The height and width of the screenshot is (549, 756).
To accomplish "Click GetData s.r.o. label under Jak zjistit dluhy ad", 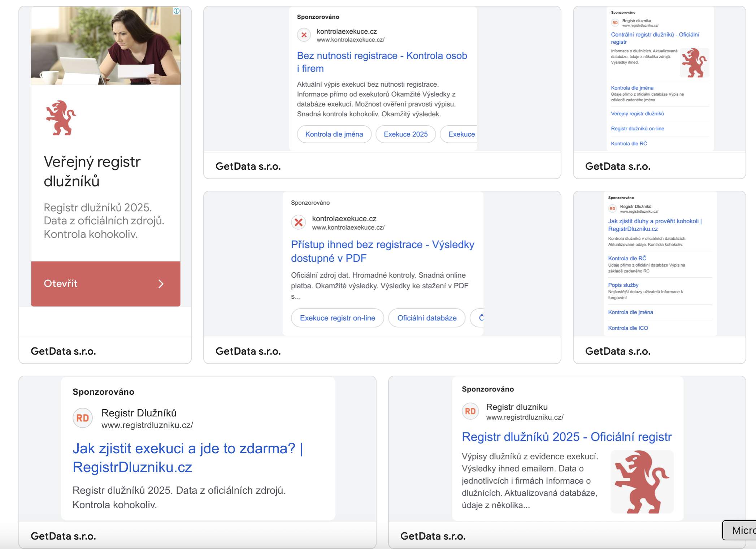I will tap(618, 351).
